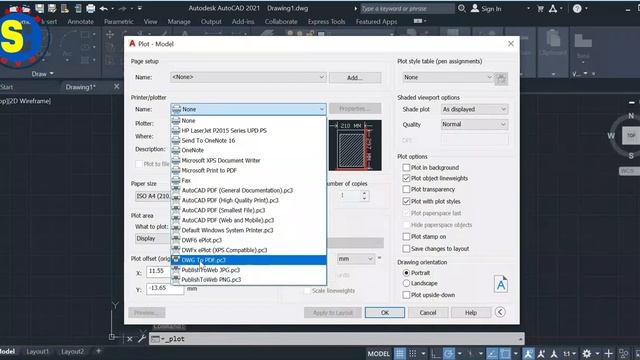640x360 pixels.
Task: Click Save to Web & Mobile toolbar icon
Action: [x=78, y=8]
